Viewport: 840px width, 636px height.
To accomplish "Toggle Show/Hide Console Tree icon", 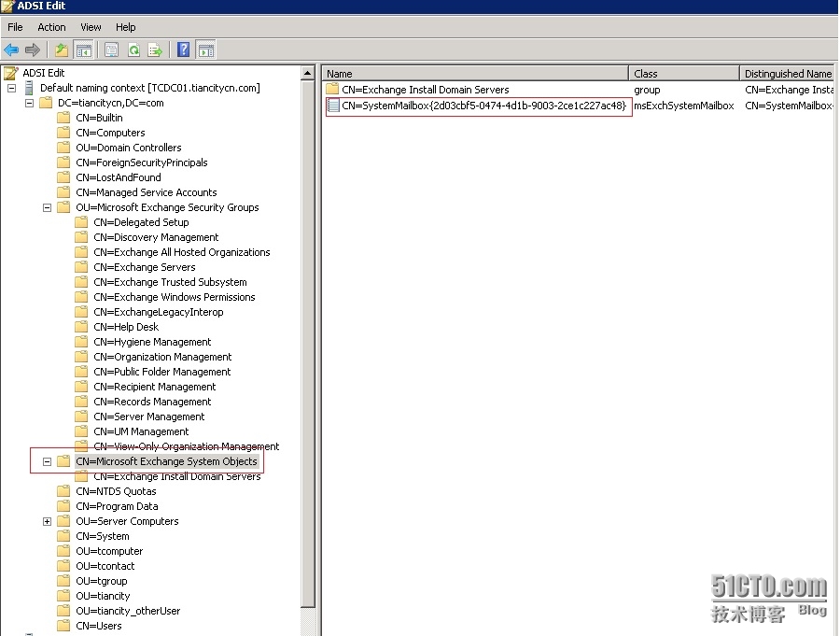I will pyautogui.click(x=84, y=50).
